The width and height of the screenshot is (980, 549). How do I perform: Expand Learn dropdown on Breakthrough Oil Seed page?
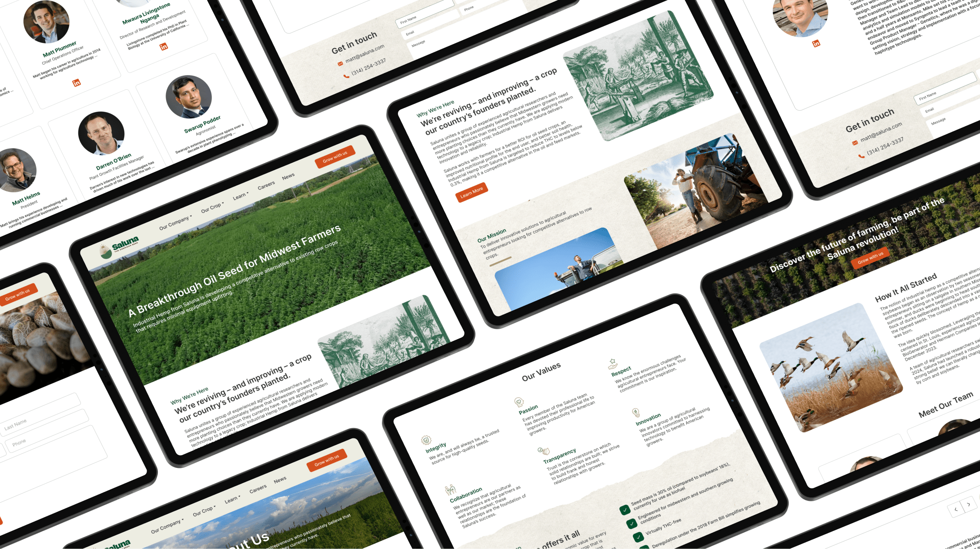point(240,196)
